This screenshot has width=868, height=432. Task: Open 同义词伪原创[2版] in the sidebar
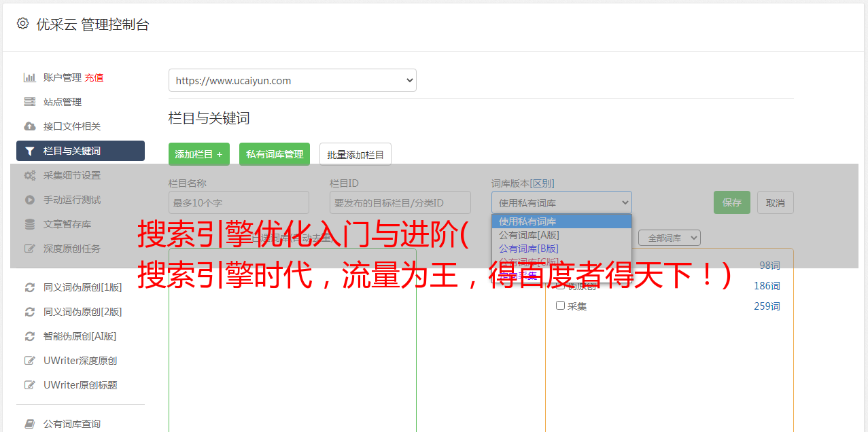pyautogui.click(x=83, y=312)
